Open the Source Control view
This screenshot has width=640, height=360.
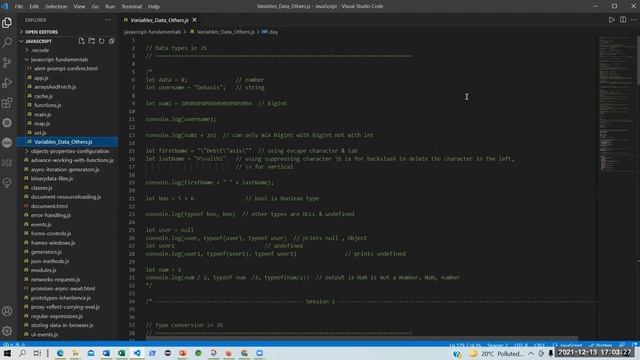(x=7, y=62)
